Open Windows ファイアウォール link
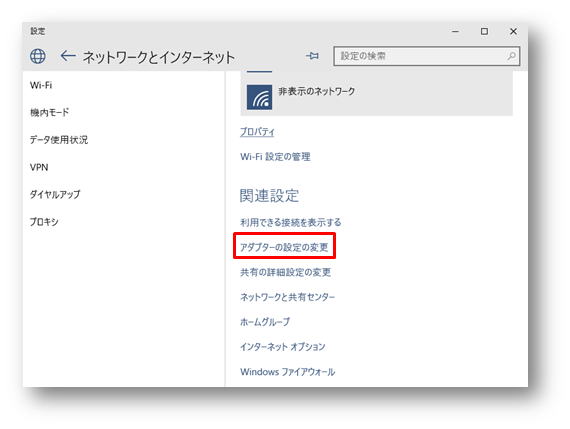Screen dimensions: 570x429 pos(287,372)
